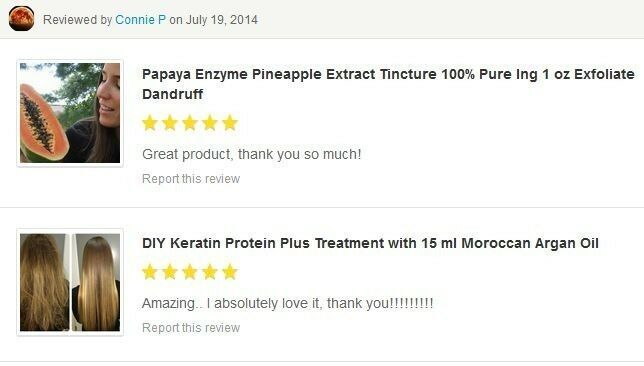644x366 pixels.
Task: Report the "Great product" papaya review
Action: tap(191, 179)
